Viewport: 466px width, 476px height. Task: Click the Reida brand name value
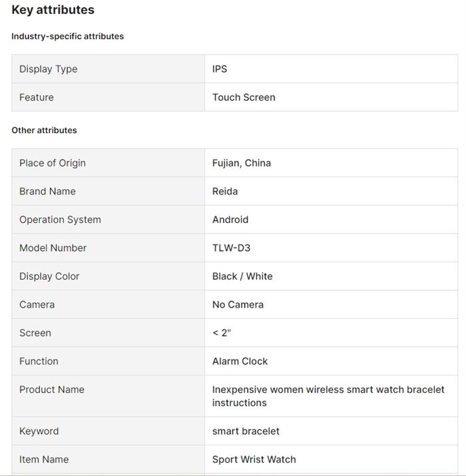(225, 191)
